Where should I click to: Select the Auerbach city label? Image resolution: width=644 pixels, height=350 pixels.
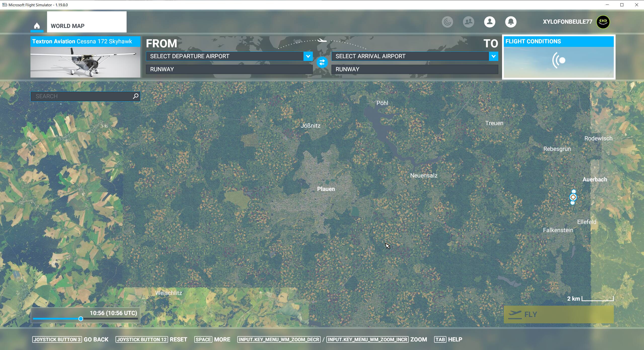[x=595, y=180]
